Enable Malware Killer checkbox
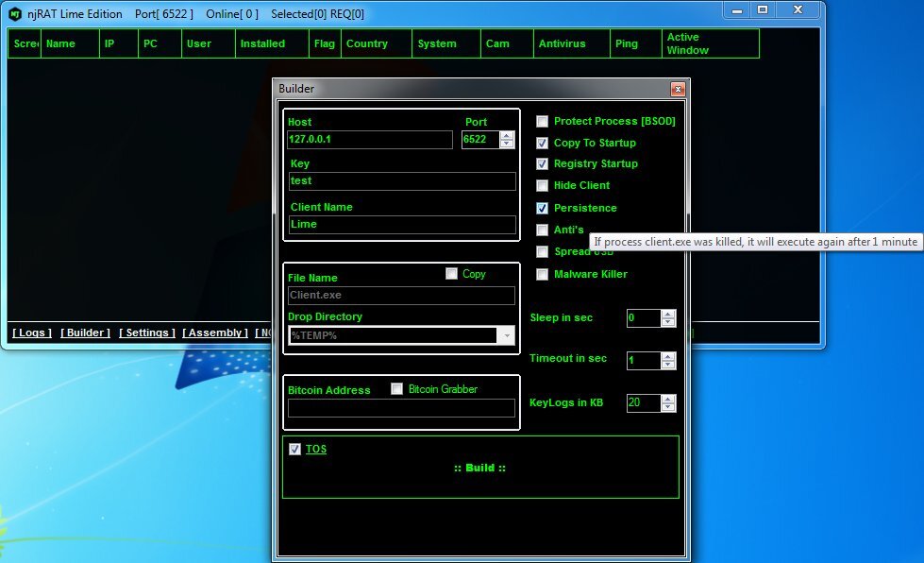 (x=542, y=274)
